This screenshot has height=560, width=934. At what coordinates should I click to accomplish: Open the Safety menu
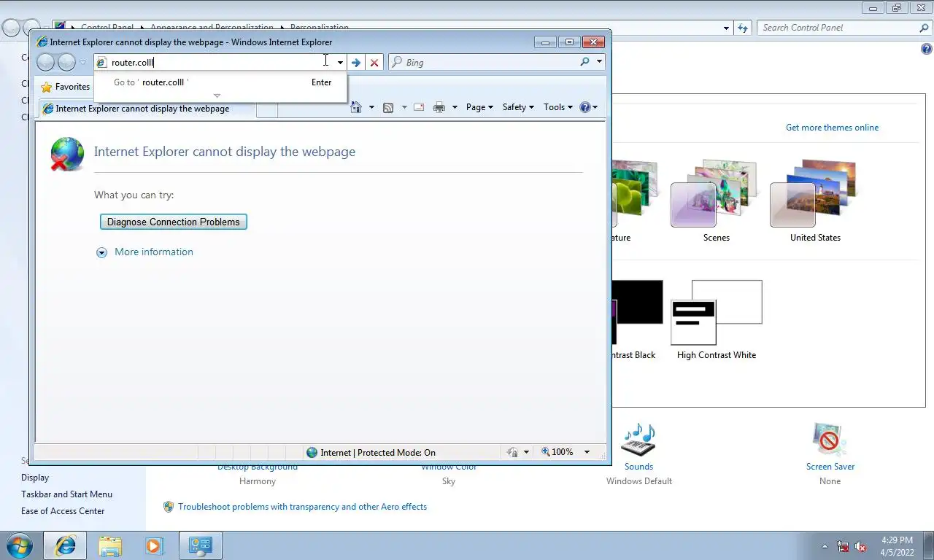(518, 107)
